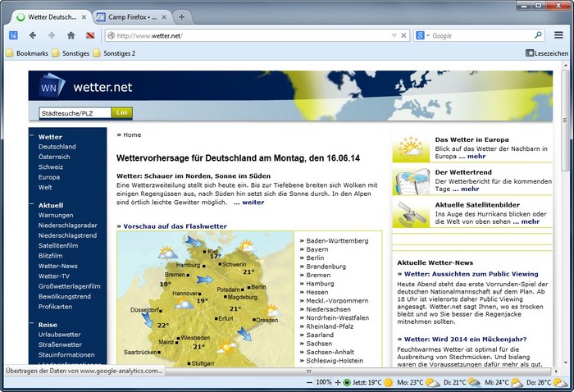This screenshot has width=574, height=392.
Task: Click the Gmail envelope icon in the toolbar
Action: pyautogui.click(x=89, y=35)
